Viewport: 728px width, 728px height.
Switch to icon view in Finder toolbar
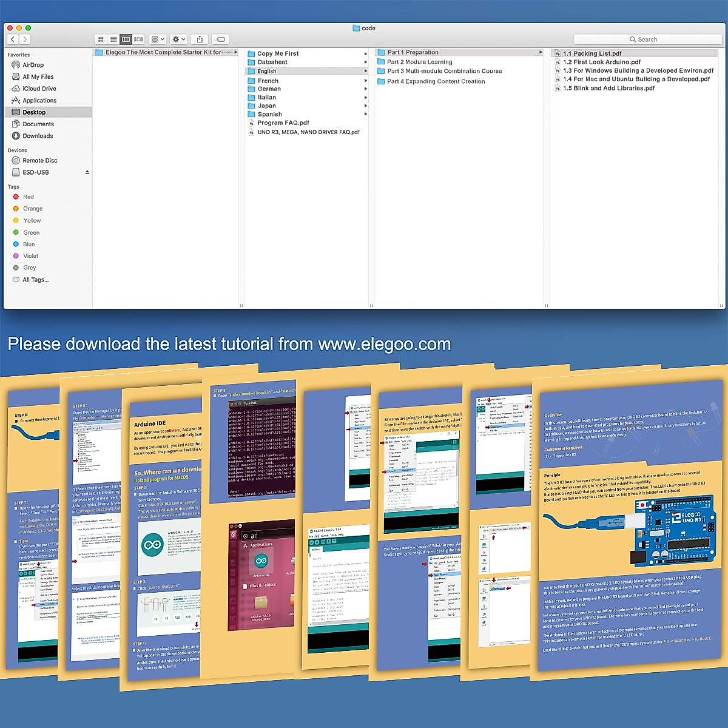101,39
